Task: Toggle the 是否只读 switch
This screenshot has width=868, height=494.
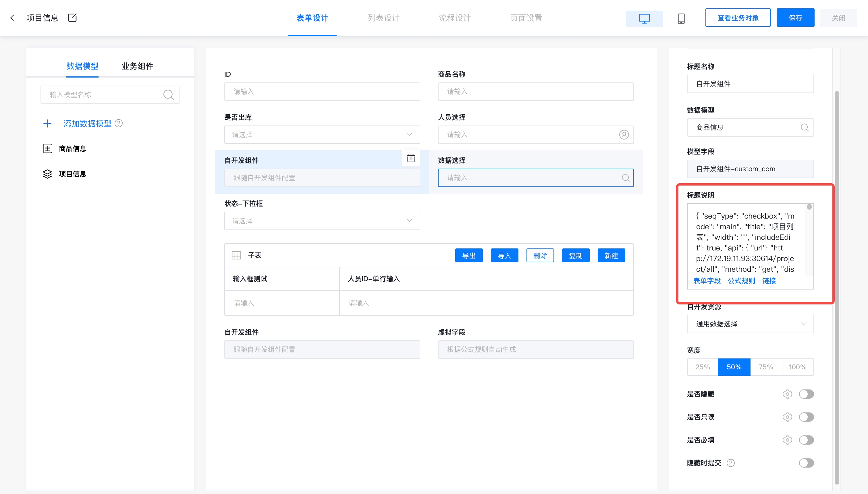Action: coord(806,417)
